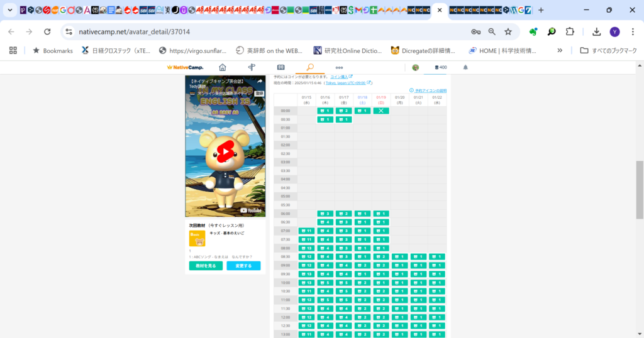The width and height of the screenshot is (644, 338).
Task: Open the textbook materials icon
Action: (x=281, y=67)
